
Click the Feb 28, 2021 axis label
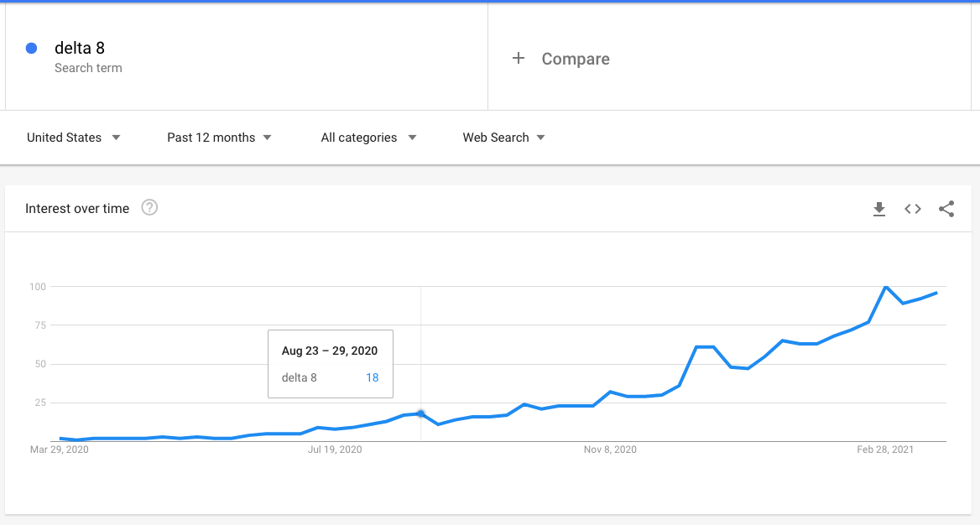[885, 450]
